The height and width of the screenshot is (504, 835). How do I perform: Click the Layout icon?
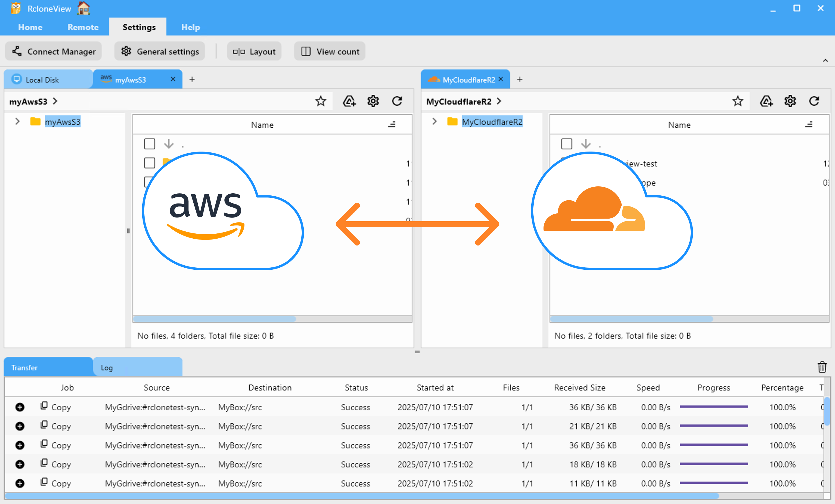click(254, 51)
